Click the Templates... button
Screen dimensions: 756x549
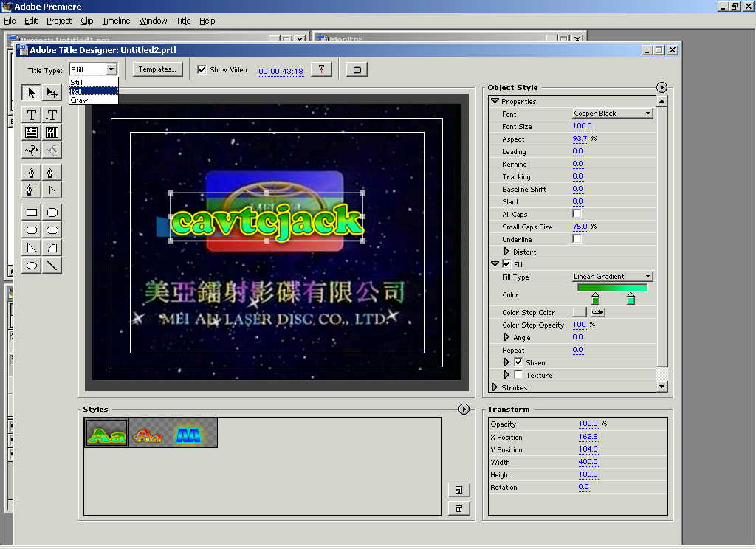[x=158, y=69]
